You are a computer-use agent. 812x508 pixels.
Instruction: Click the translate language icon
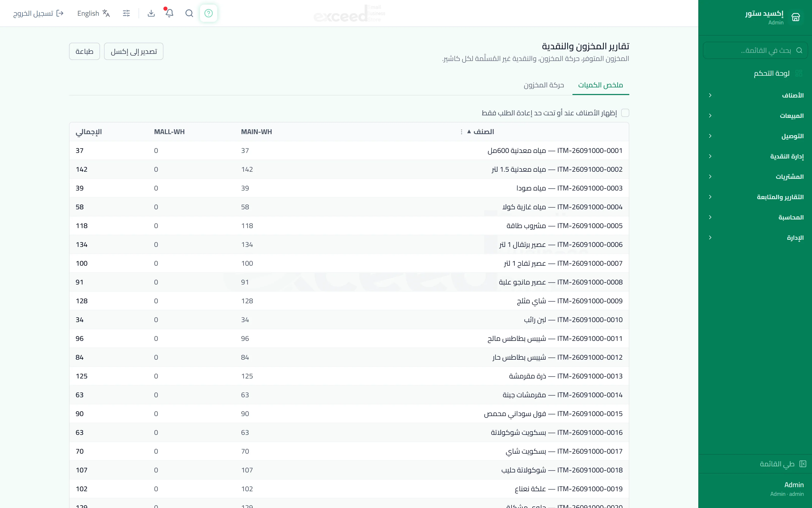point(106,13)
